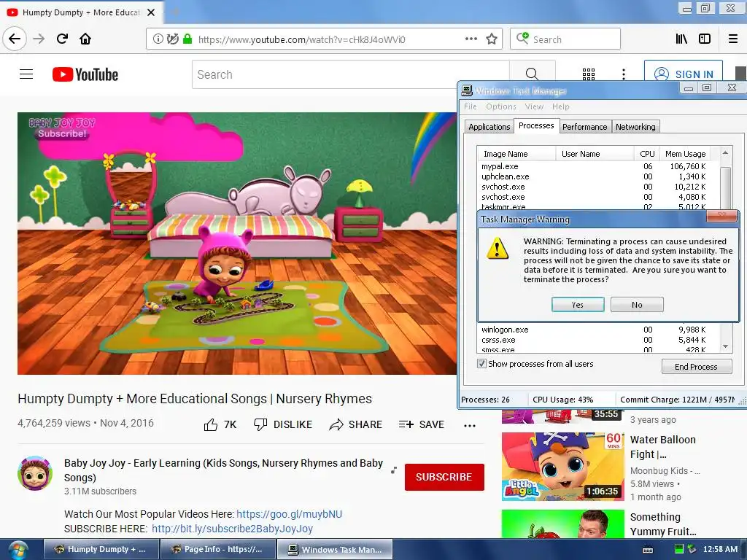Like the video with thumbs up
The image size is (747, 560).
[x=211, y=424]
